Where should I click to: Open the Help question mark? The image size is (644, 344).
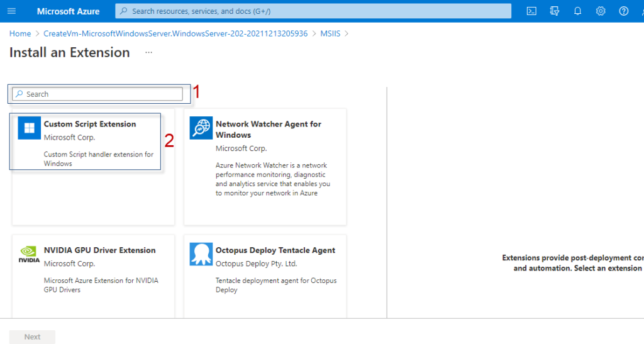coord(623,11)
